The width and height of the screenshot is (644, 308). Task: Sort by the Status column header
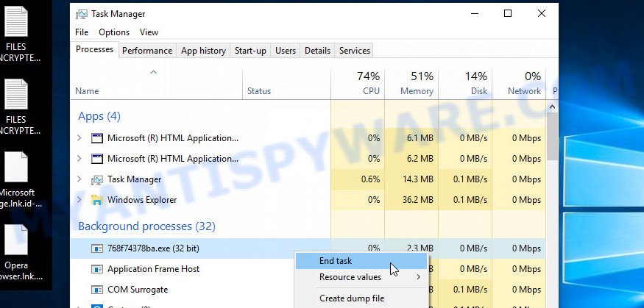coord(287,85)
